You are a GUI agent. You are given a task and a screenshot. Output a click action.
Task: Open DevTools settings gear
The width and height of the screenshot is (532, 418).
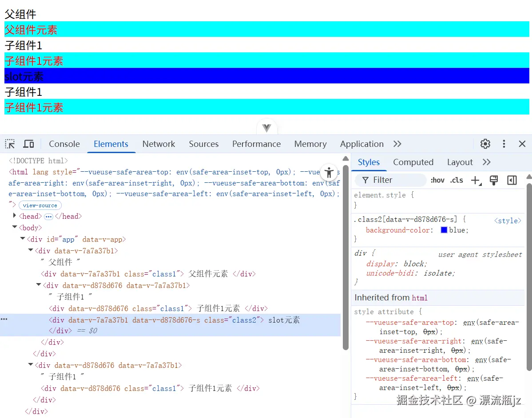485,143
